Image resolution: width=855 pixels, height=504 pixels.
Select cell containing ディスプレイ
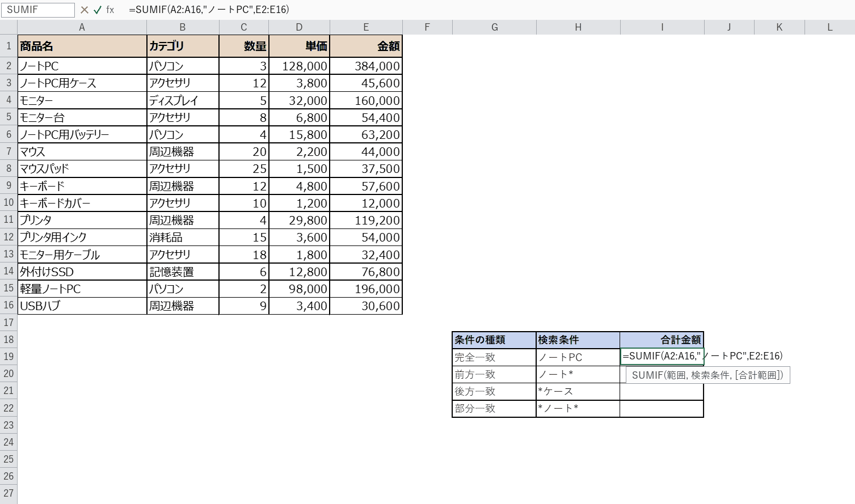[x=183, y=100]
